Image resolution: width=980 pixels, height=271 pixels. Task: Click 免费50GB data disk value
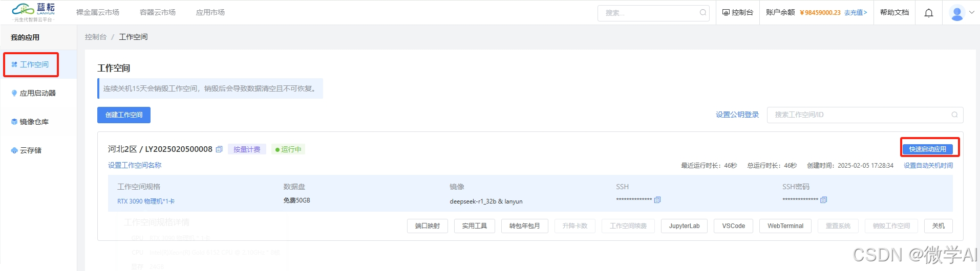297,200
